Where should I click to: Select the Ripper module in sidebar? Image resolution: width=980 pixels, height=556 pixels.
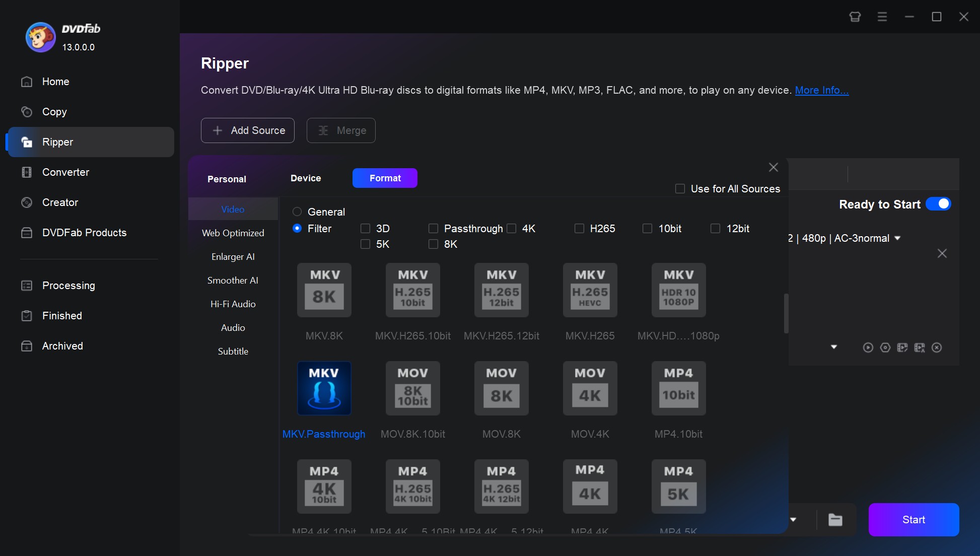click(x=91, y=142)
